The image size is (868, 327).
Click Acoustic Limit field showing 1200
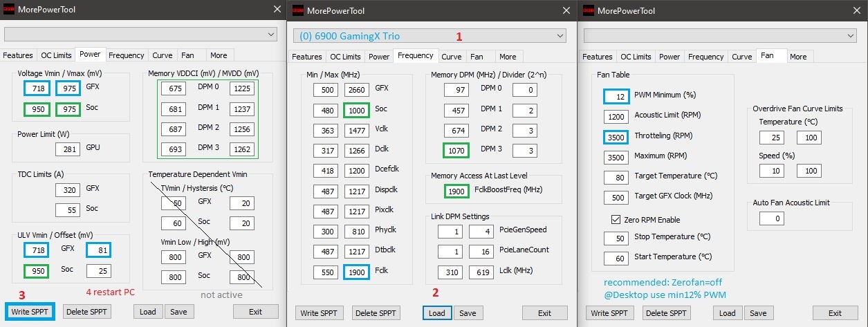616,116
